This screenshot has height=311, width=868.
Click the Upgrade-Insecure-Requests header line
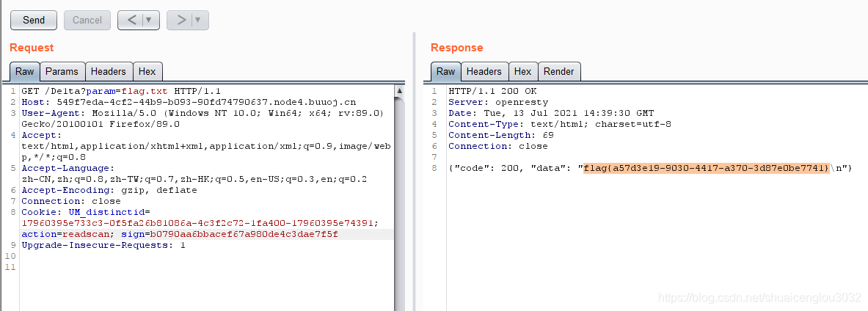(103, 245)
